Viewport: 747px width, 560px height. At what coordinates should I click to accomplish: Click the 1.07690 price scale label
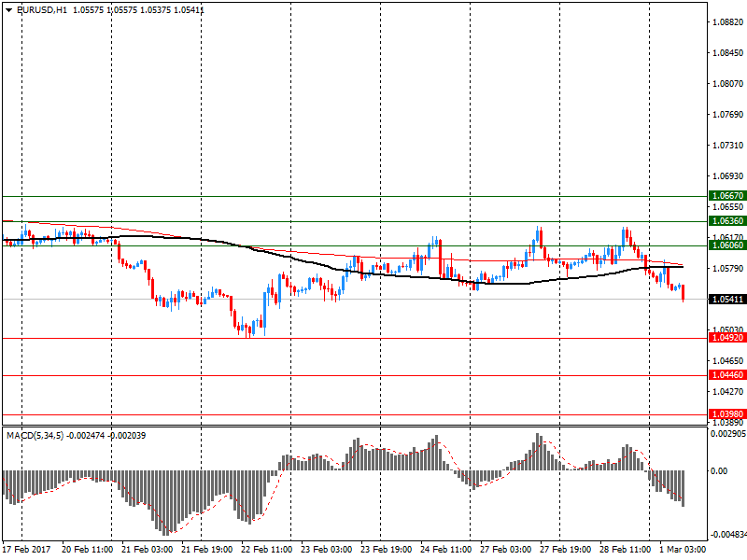(x=727, y=114)
